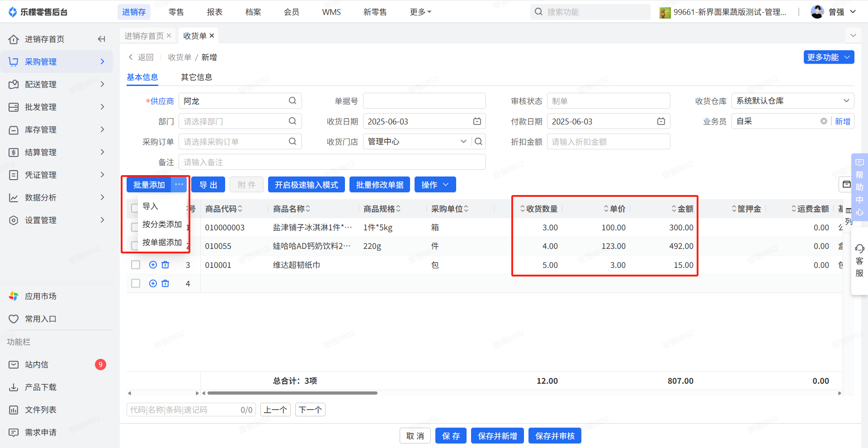Click the 配送管理 icon in the sidebar
The height and width of the screenshot is (448, 868).
click(x=14, y=84)
